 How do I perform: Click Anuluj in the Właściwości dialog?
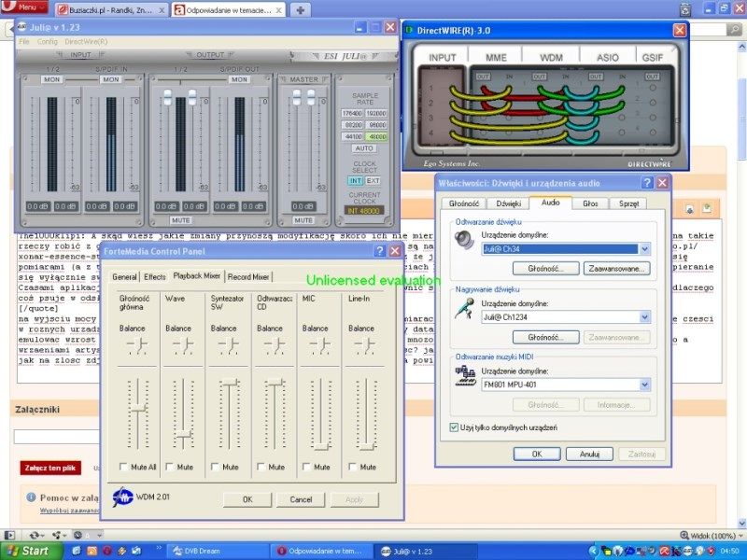click(589, 454)
